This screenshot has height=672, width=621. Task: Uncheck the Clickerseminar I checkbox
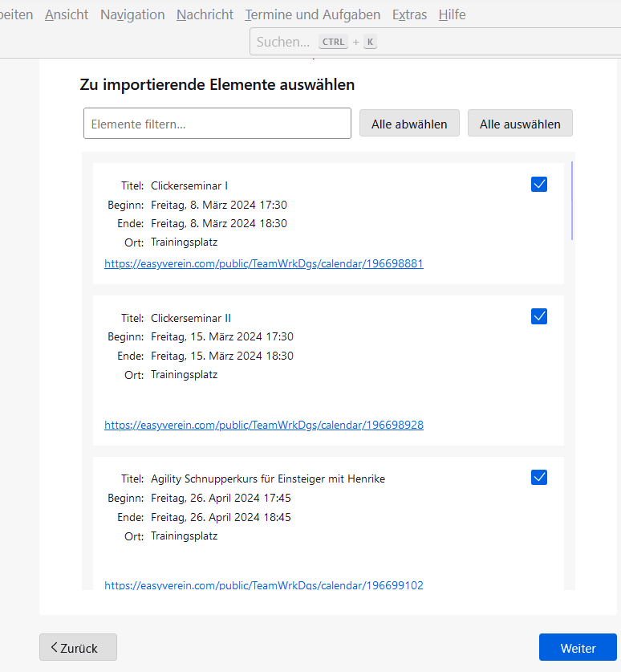point(539,185)
